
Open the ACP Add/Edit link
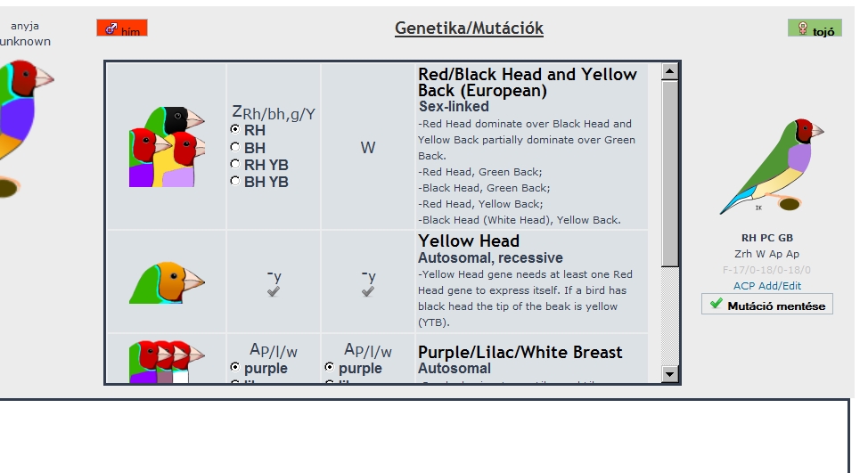766,286
